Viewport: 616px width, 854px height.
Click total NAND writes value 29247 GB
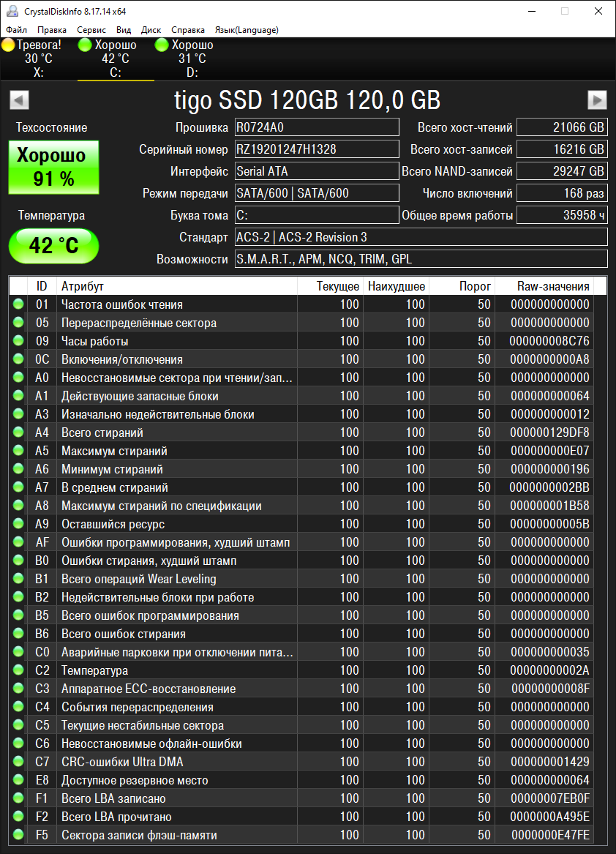[x=562, y=171]
